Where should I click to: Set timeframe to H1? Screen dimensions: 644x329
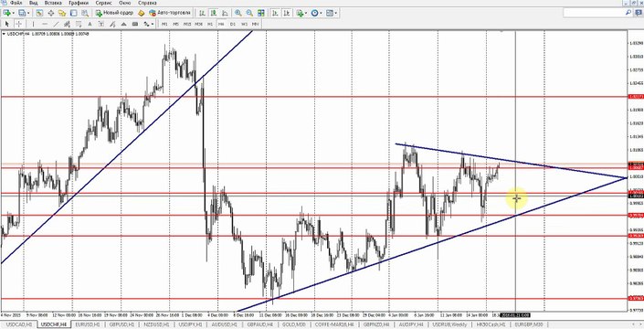(x=210, y=25)
